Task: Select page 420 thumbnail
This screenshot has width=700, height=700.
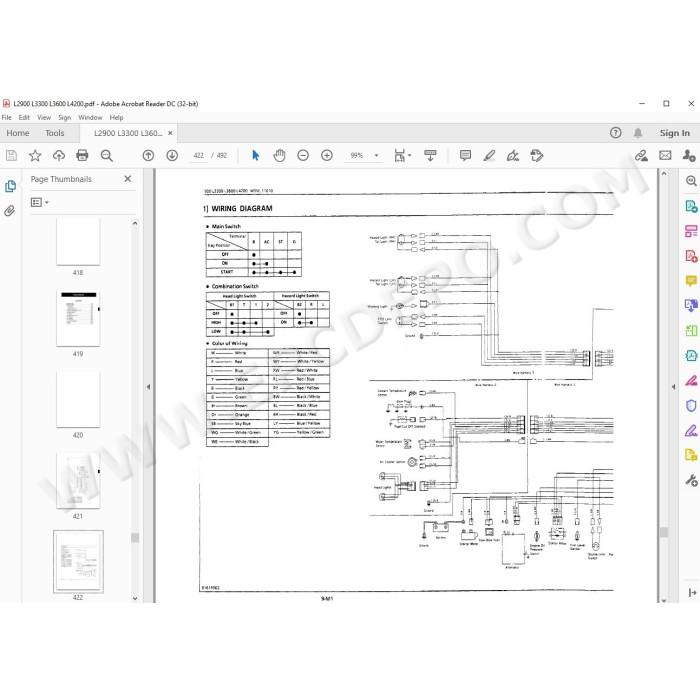Action: click(x=78, y=399)
